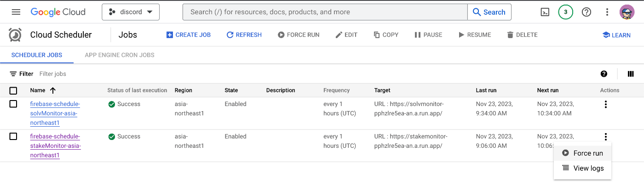
Task: Open actions menu for solvMonitor job
Action: pos(605,104)
